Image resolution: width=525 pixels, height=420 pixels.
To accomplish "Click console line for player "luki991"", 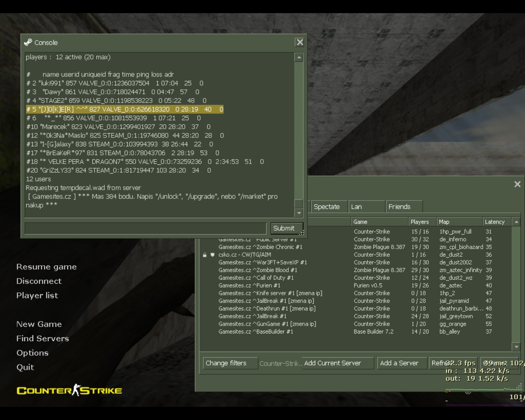I will 115,83.
